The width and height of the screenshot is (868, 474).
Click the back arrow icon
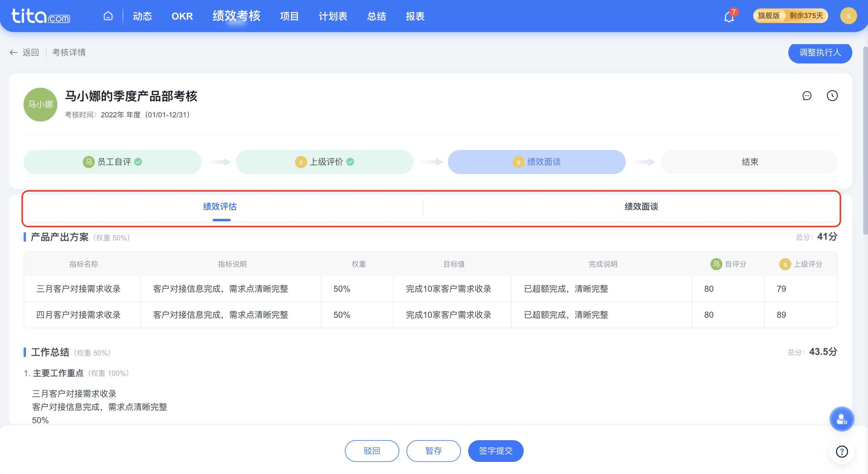14,52
